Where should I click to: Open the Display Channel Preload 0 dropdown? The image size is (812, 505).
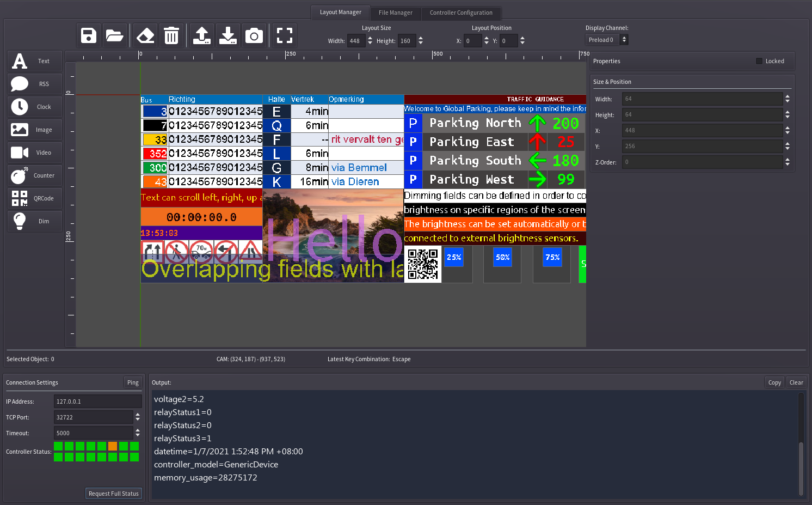coord(607,40)
